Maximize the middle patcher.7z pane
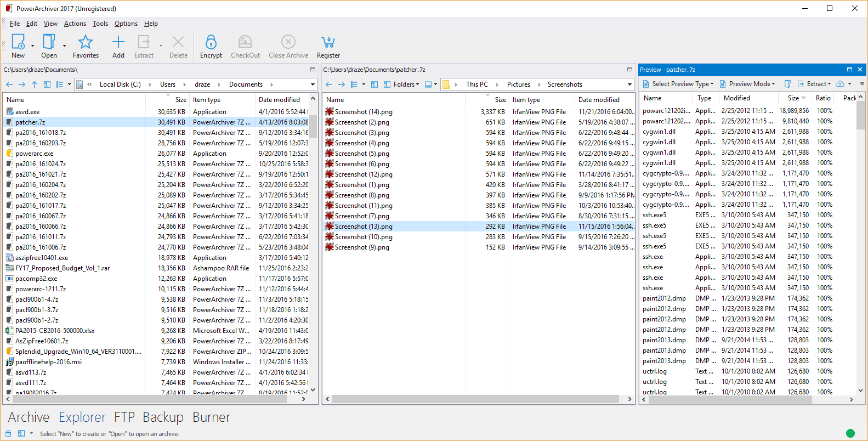 click(630, 70)
